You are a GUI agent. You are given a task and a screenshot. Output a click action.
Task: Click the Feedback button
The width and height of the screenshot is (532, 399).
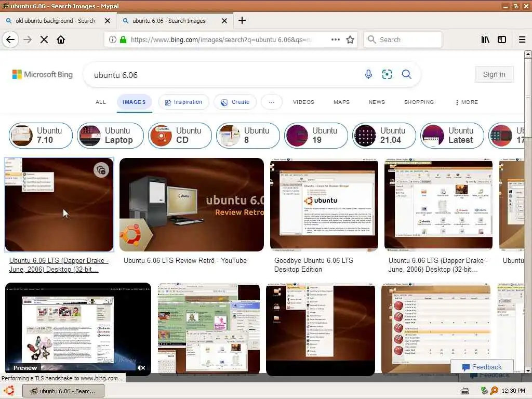pyautogui.click(x=482, y=367)
